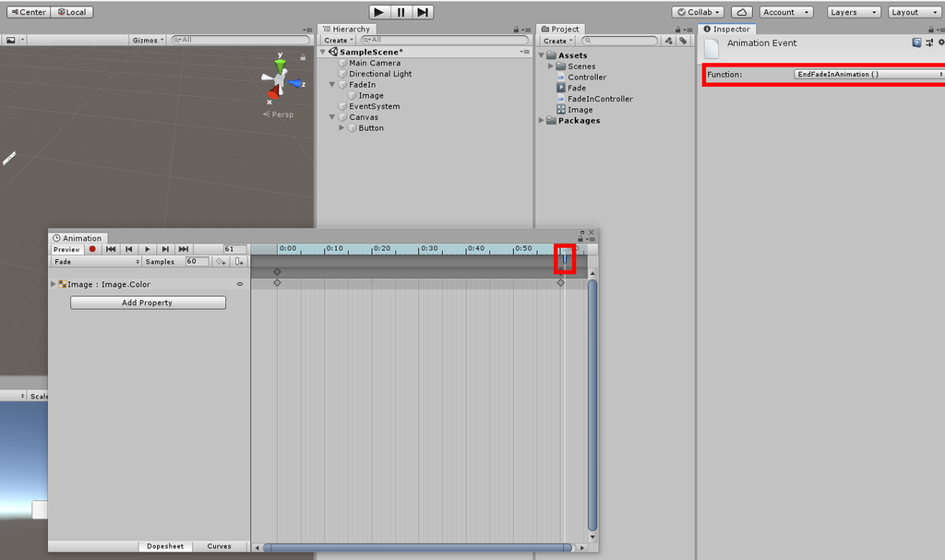The width and height of the screenshot is (945, 560).
Task: Click the cloud services icon
Action: tap(742, 12)
